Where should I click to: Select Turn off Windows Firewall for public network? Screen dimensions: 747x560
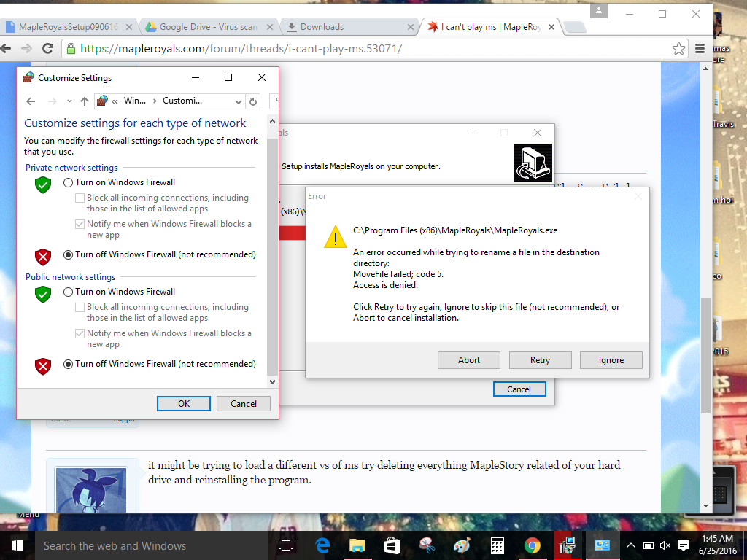68,365
